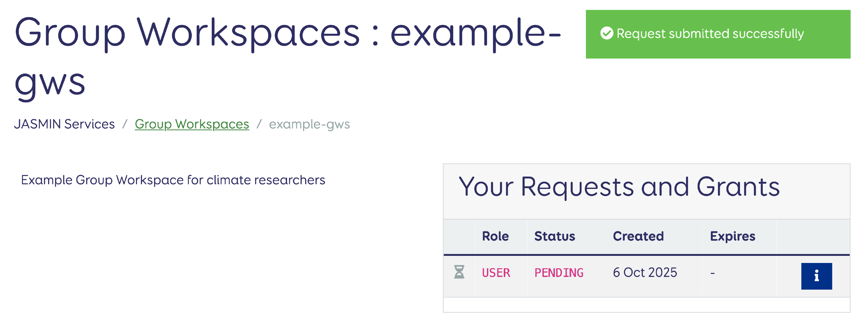Select the PENDING status label
Image resolution: width=868 pixels, height=324 pixels.
(x=559, y=273)
